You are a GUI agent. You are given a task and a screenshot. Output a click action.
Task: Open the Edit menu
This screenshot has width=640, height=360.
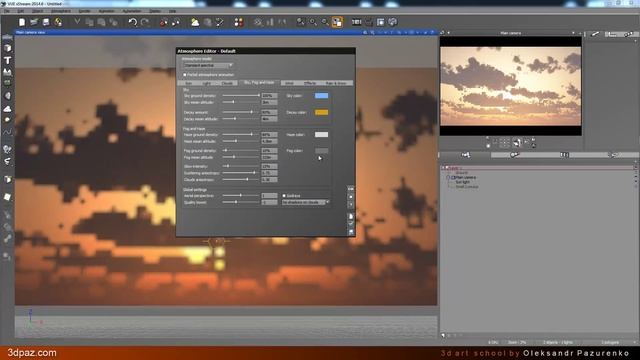point(20,11)
